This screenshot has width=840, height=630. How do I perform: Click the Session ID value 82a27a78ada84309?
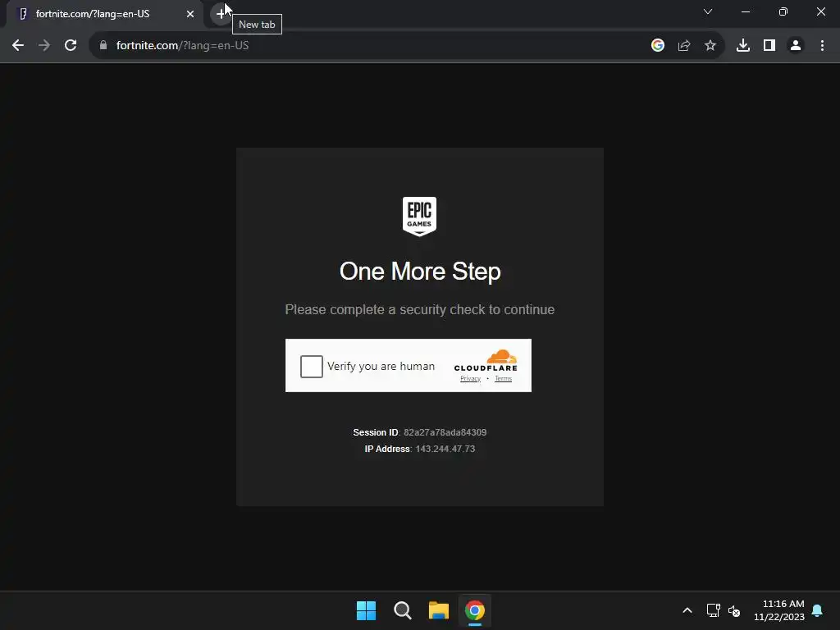pos(445,432)
